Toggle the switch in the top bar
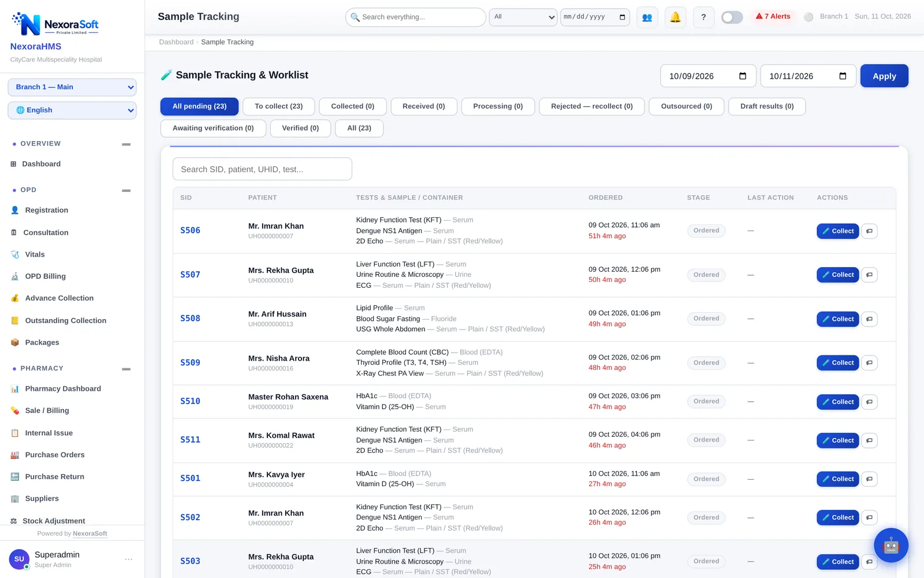924x578 pixels. [x=732, y=17]
